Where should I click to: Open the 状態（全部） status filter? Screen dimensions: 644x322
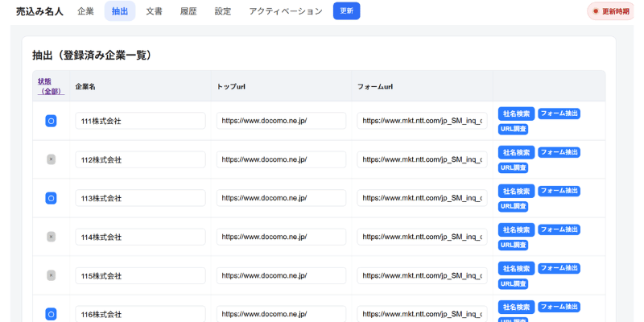pyautogui.click(x=50, y=86)
